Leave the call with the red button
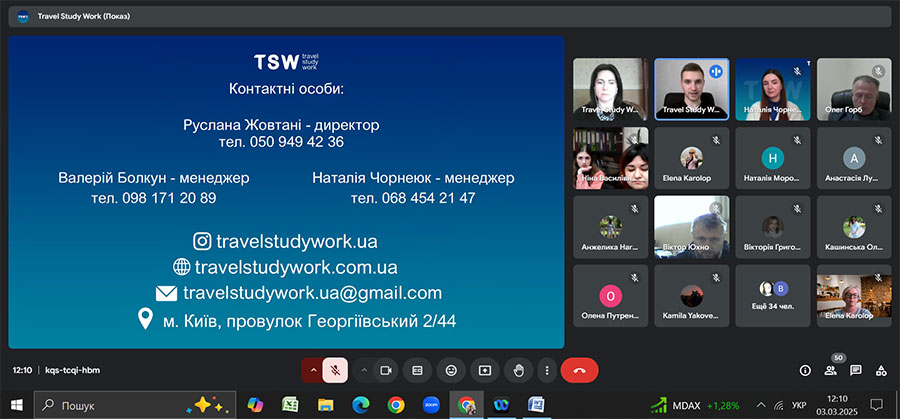This screenshot has width=900, height=419. coord(579,370)
